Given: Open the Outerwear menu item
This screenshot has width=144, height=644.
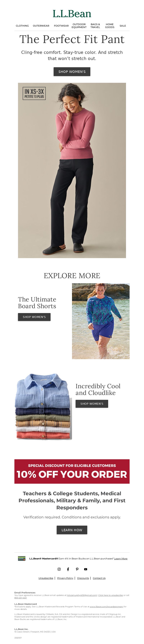Looking at the screenshot, I should (41, 26).
